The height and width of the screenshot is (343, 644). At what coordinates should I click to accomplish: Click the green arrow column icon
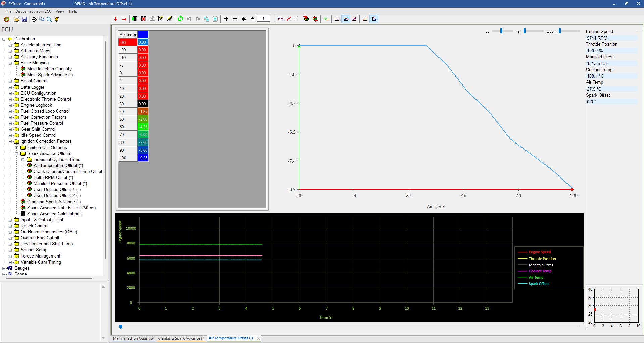[135, 19]
